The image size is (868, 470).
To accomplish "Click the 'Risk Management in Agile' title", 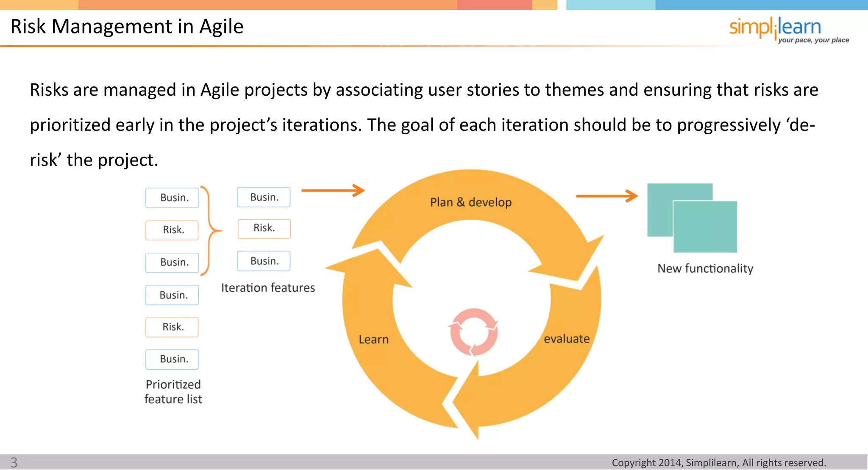I will coord(127,27).
